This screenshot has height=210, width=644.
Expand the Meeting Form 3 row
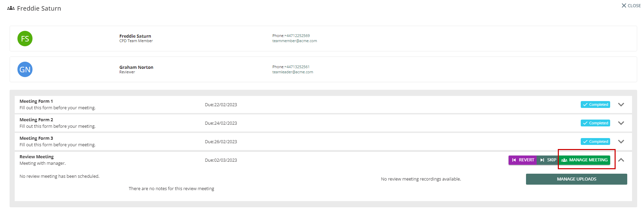(x=621, y=141)
